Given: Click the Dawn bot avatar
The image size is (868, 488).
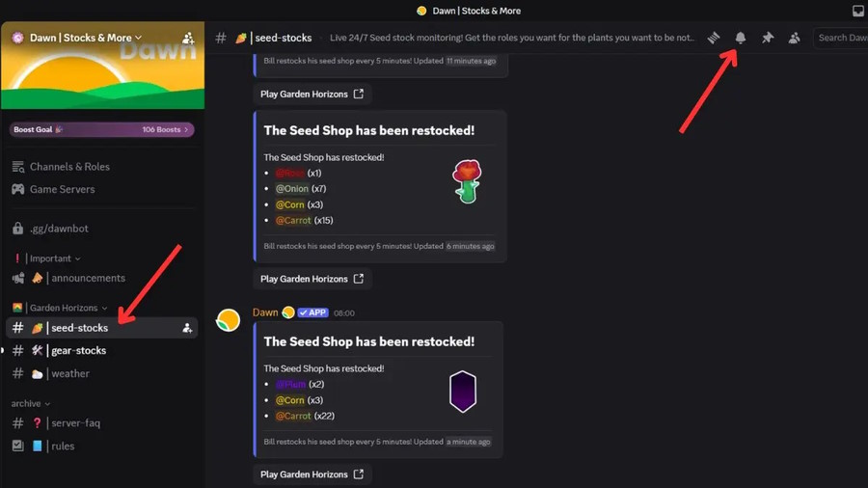Looking at the screenshot, I should point(228,321).
